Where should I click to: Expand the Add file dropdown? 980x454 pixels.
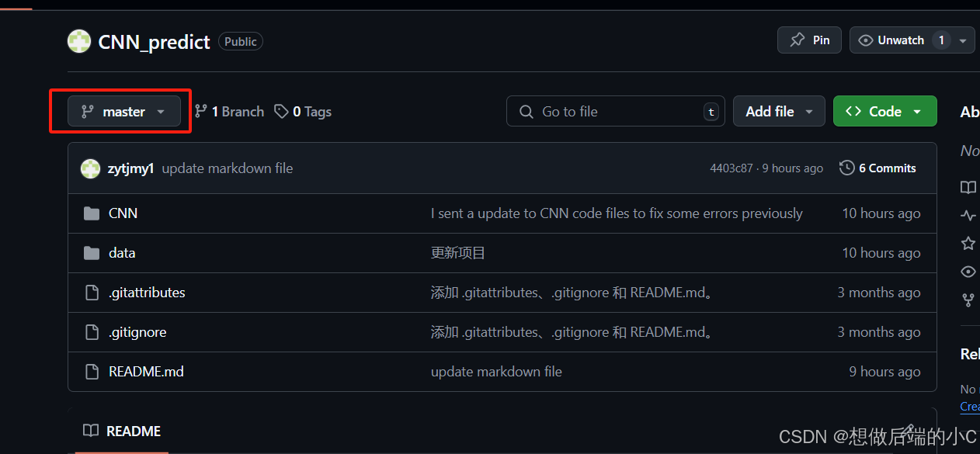coord(779,112)
